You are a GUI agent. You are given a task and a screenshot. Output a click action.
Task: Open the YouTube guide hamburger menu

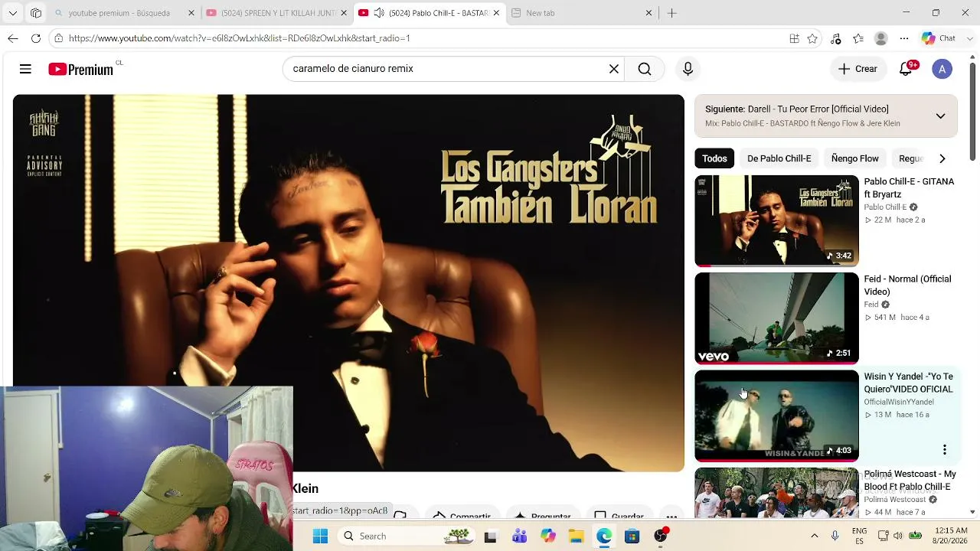coord(25,69)
